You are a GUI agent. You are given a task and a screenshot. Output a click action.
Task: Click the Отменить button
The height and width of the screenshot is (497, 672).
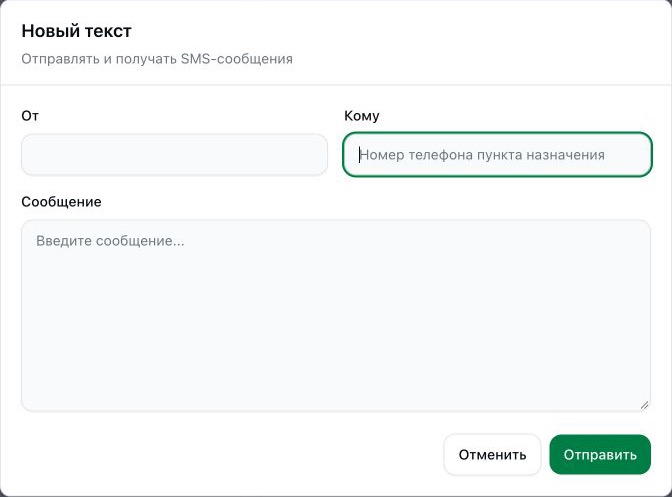[492, 455]
